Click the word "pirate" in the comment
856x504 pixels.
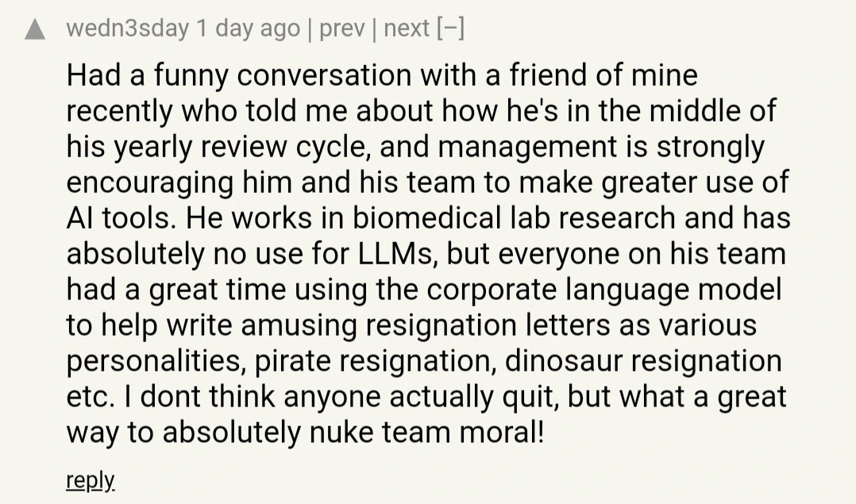tap(292, 362)
